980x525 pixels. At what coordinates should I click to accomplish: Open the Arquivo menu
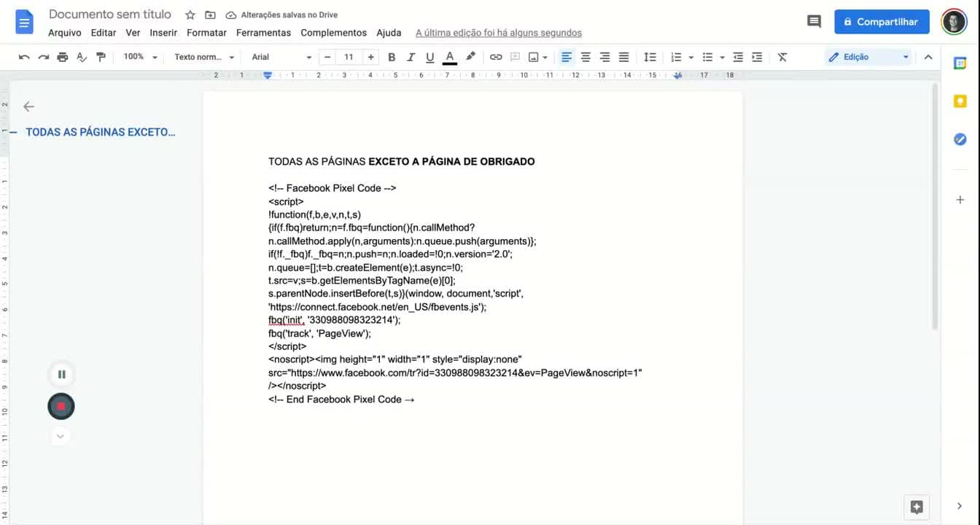pyautogui.click(x=65, y=33)
